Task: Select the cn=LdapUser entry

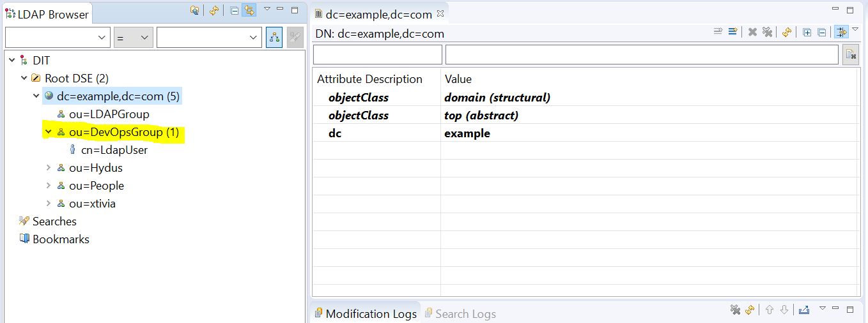Action: [x=114, y=150]
